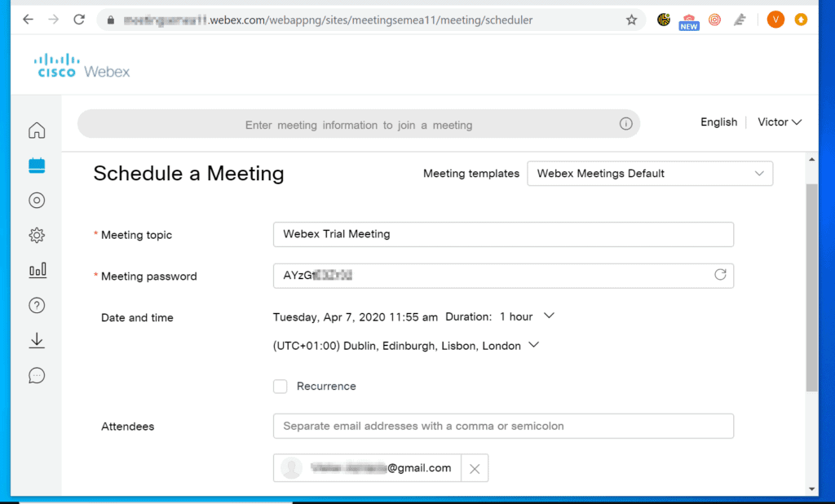Open the yellow-black round extension icon
The width and height of the screenshot is (835, 504).
[664, 20]
